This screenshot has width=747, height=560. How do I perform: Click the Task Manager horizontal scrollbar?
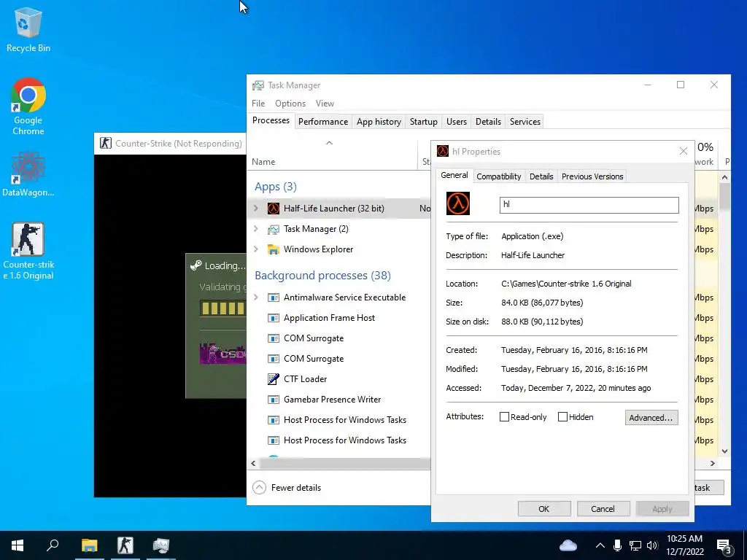(x=344, y=463)
